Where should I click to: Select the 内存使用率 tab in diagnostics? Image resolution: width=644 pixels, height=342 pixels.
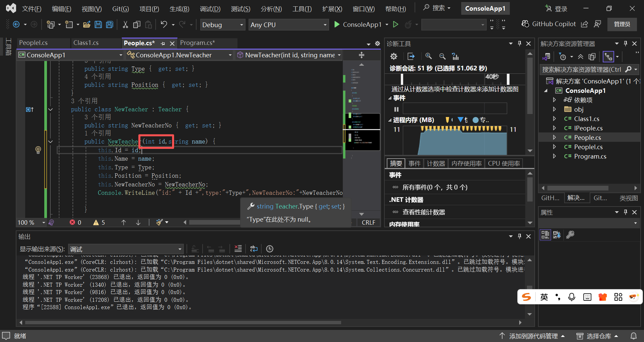[467, 163]
